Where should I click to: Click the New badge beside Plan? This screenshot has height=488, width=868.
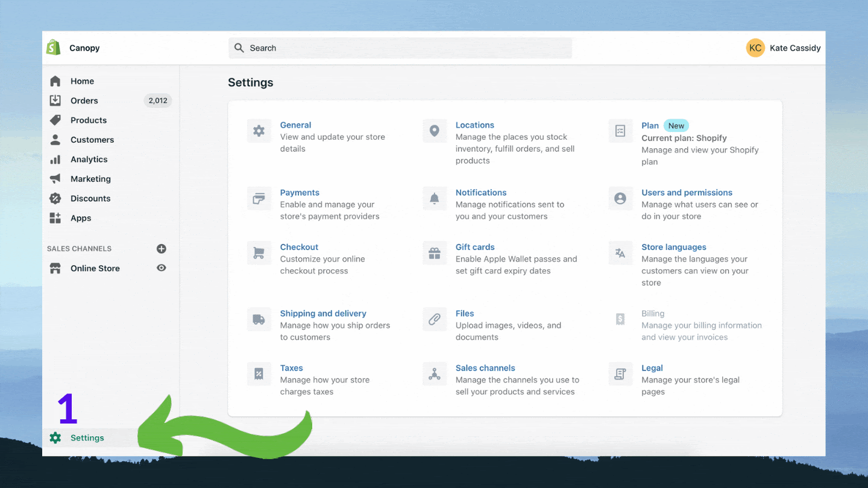676,125
